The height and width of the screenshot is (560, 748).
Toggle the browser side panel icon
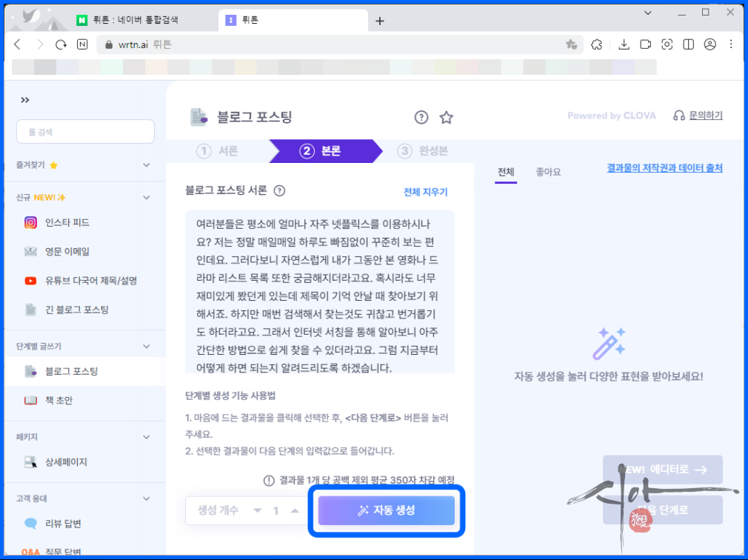(688, 44)
